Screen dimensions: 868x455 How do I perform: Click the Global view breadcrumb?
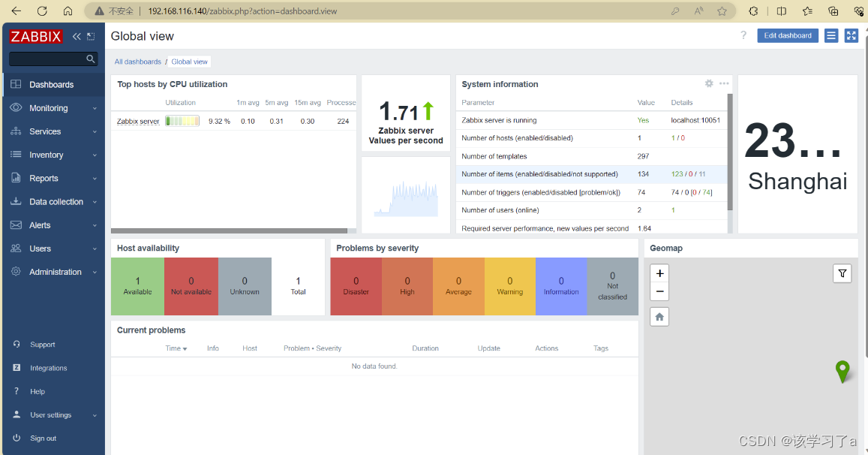[x=189, y=62]
